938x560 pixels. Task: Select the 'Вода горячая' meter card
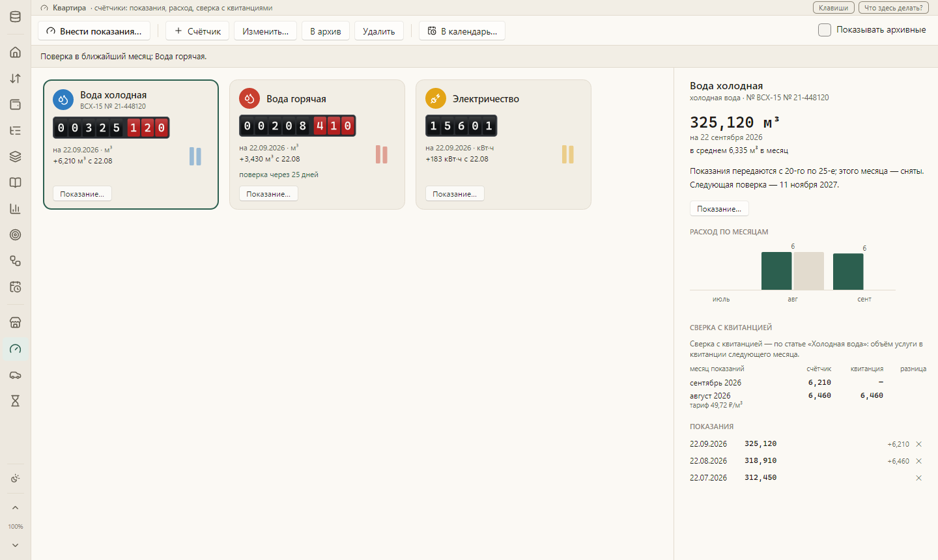click(317, 145)
